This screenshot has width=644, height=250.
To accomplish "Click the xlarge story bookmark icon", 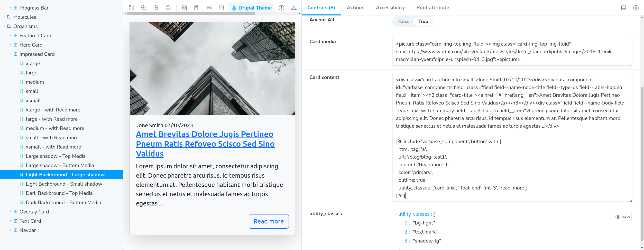I will click(x=22, y=63).
